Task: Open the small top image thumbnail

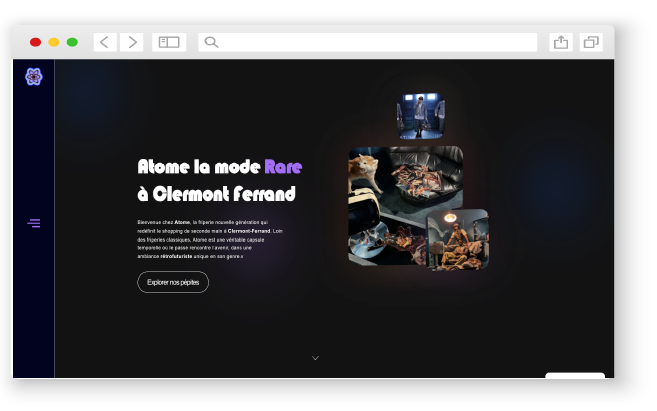Action: (x=421, y=116)
